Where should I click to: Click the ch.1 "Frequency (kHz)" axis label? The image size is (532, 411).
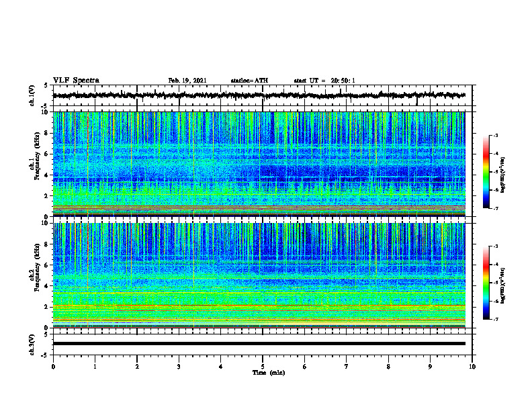(38, 156)
